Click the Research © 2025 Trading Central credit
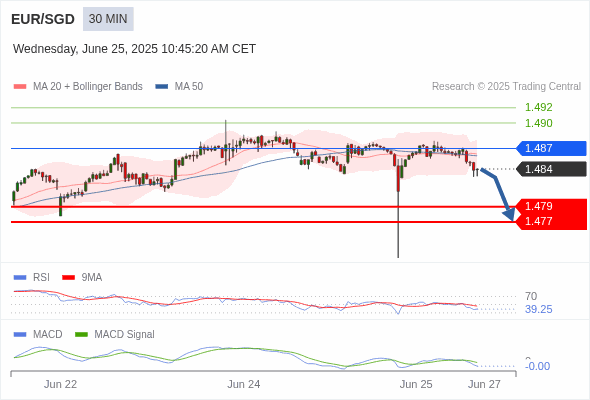This screenshot has height=400, width=590. [x=506, y=87]
